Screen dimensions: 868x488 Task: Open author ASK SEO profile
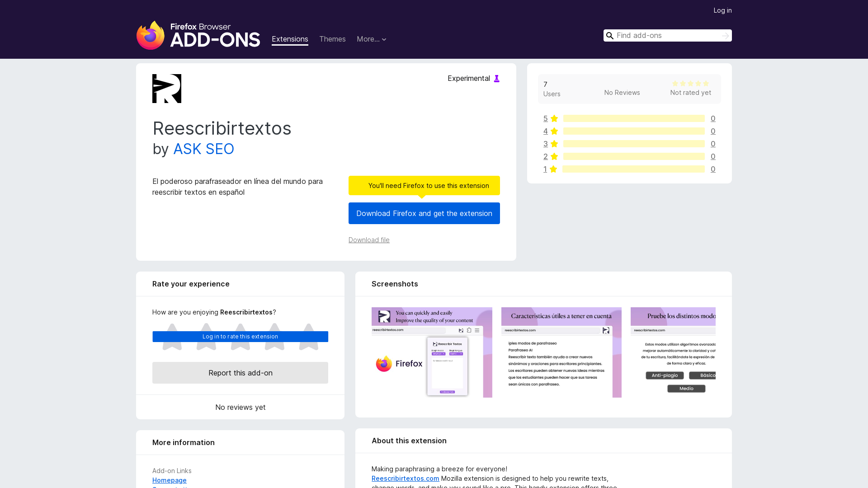(203, 149)
